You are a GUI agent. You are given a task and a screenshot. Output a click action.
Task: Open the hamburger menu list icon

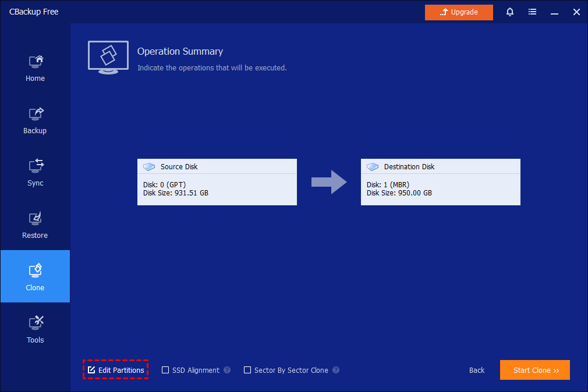(532, 12)
